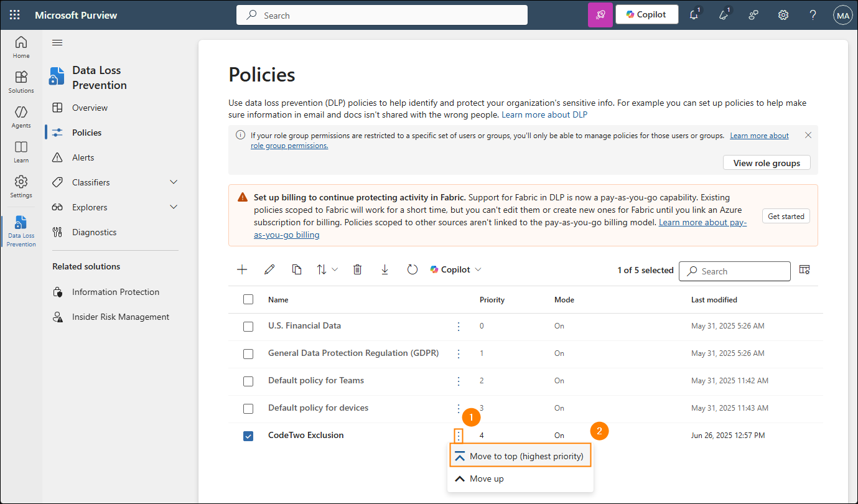This screenshot has height=504, width=858.
Task: Uncheck the CodeTwo Exclusion checkbox
Action: [248, 436]
